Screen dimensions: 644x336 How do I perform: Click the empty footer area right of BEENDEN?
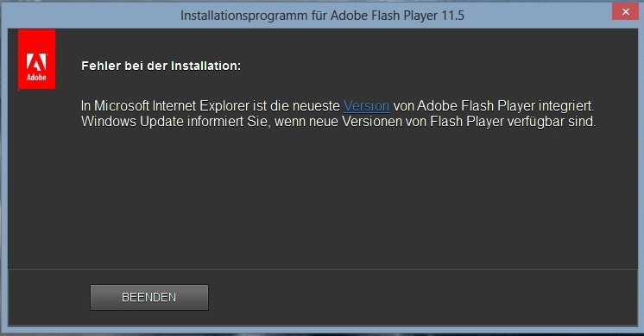pos(423,297)
